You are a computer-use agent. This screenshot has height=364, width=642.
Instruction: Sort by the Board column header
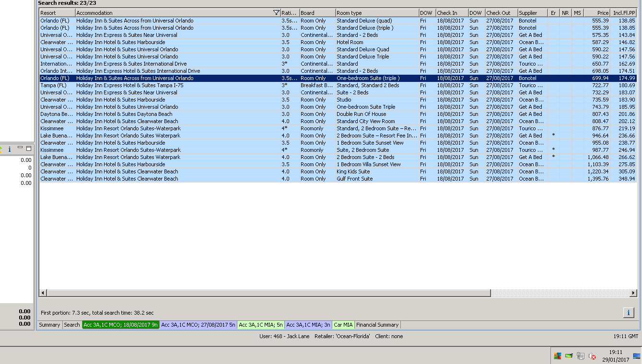(317, 13)
